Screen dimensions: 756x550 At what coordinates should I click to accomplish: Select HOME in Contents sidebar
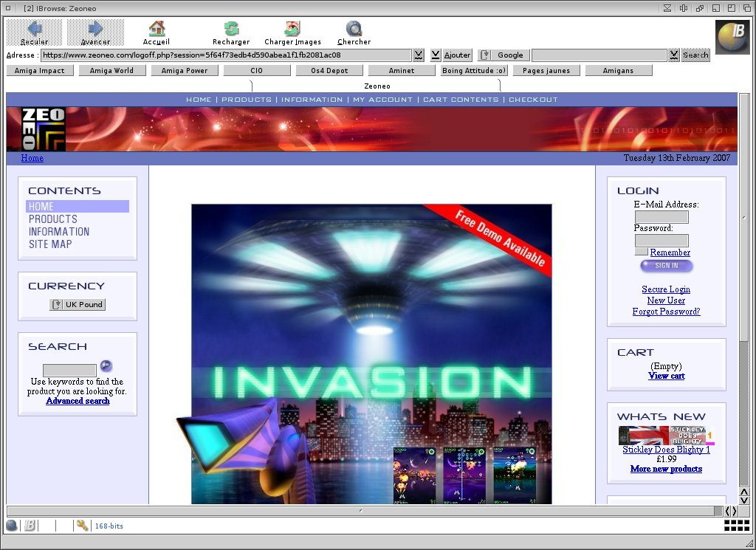pyautogui.click(x=78, y=206)
